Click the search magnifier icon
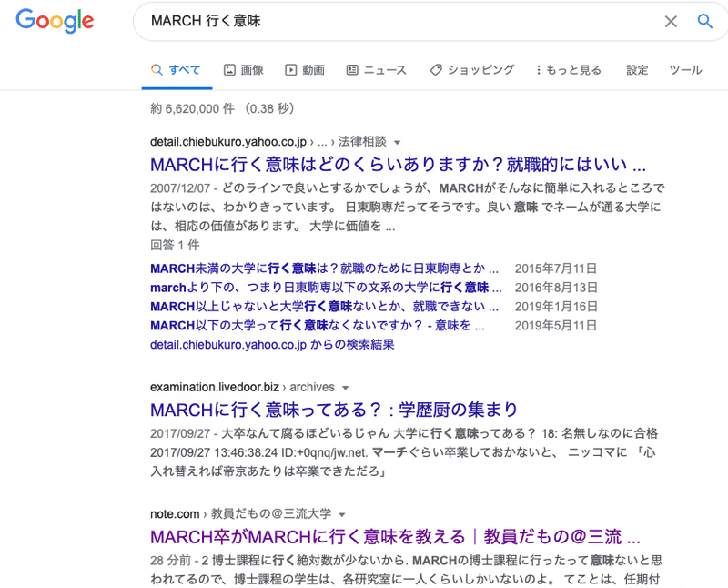Image resolution: width=728 pixels, height=588 pixels. pos(705,21)
